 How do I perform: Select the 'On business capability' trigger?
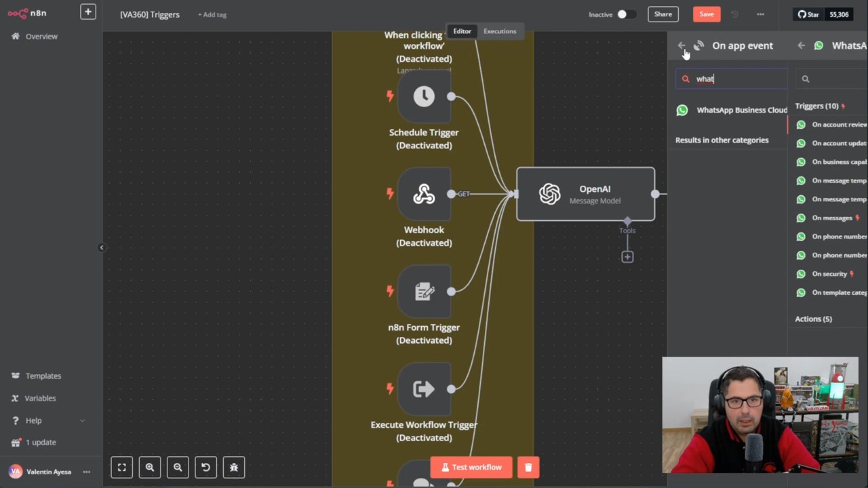coord(831,162)
